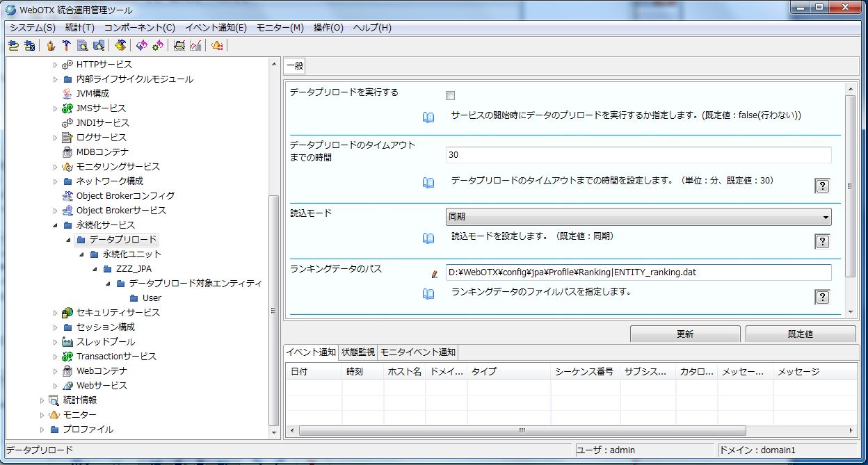Click the line chart icon in toolbar

[x=195, y=46]
